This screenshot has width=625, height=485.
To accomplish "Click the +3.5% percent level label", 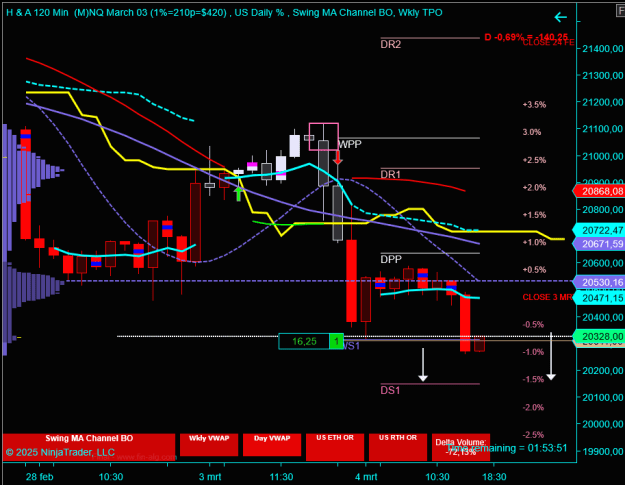I will click(534, 105).
